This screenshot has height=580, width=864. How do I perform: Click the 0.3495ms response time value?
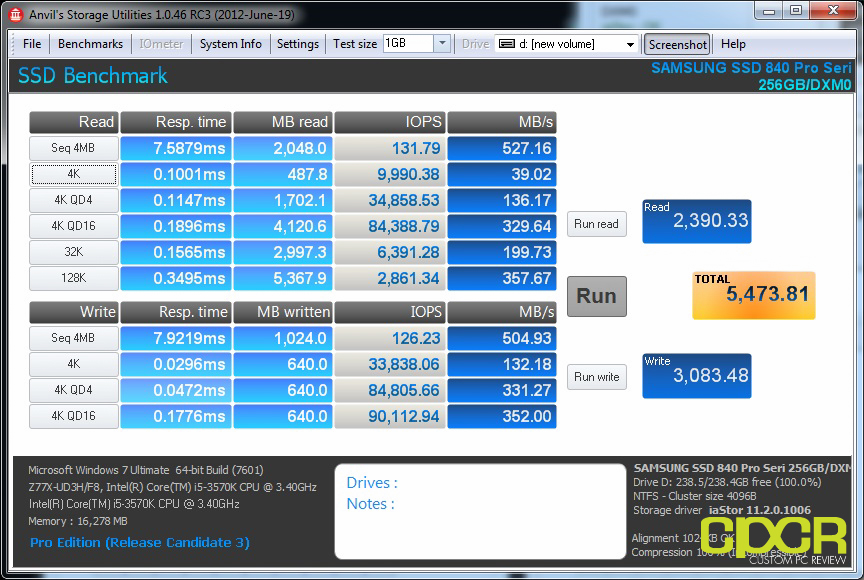tap(176, 278)
